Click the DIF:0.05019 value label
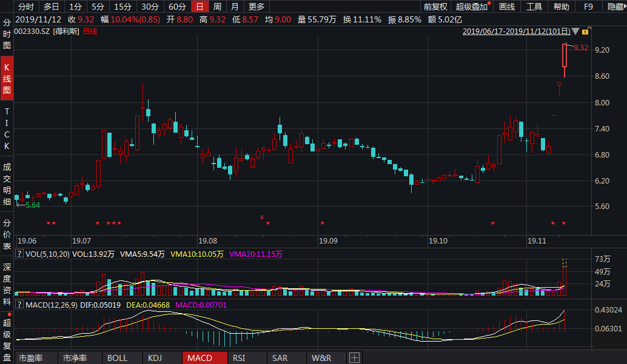The width and height of the screenshot is (627, 364). 101,305
